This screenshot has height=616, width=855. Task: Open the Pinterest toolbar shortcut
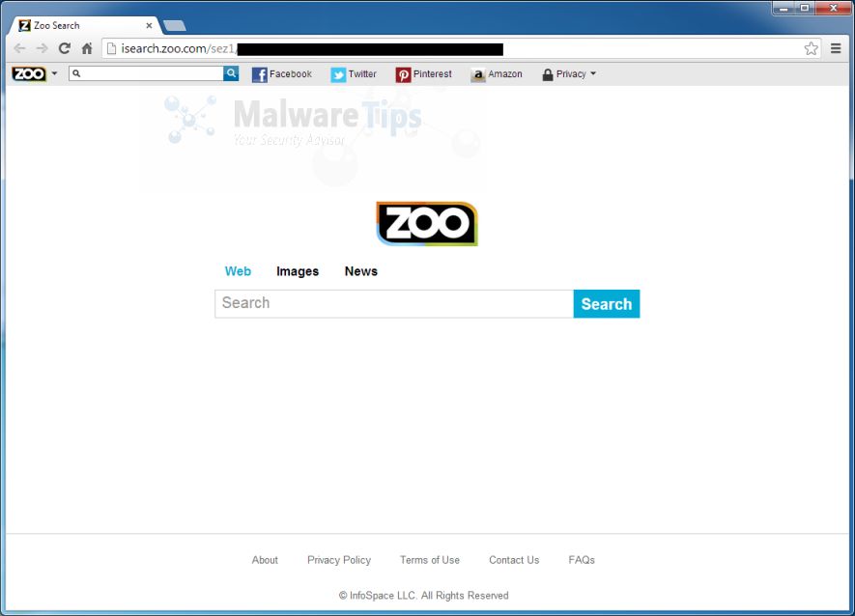(x=424, y=74)
